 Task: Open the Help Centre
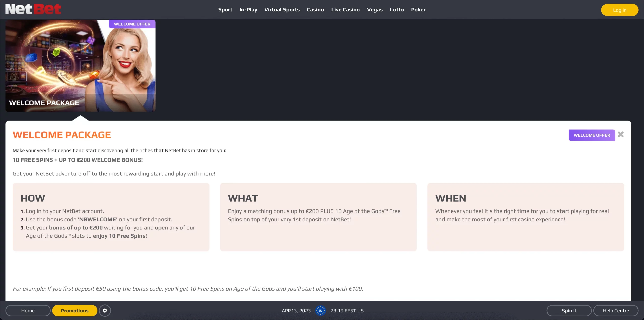click(x=616, y=311)
